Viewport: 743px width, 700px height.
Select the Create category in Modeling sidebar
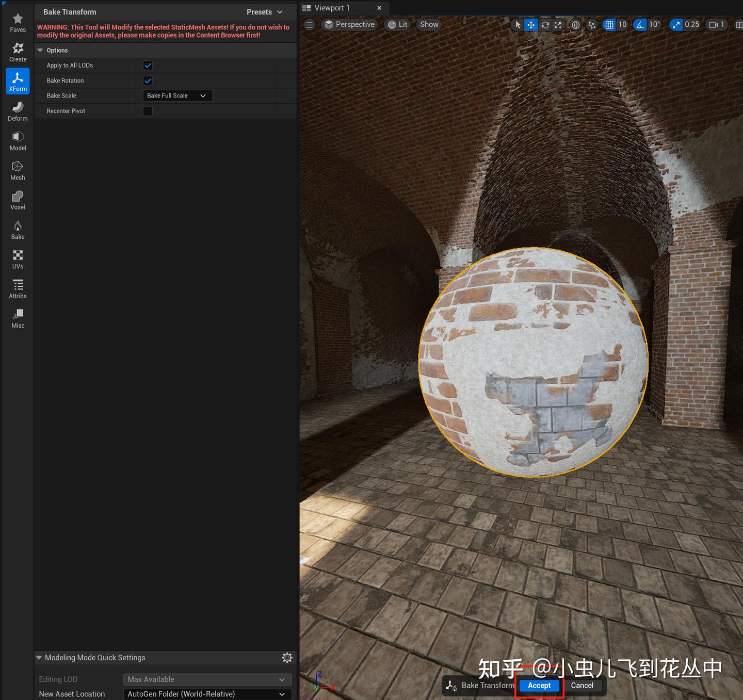18,52
